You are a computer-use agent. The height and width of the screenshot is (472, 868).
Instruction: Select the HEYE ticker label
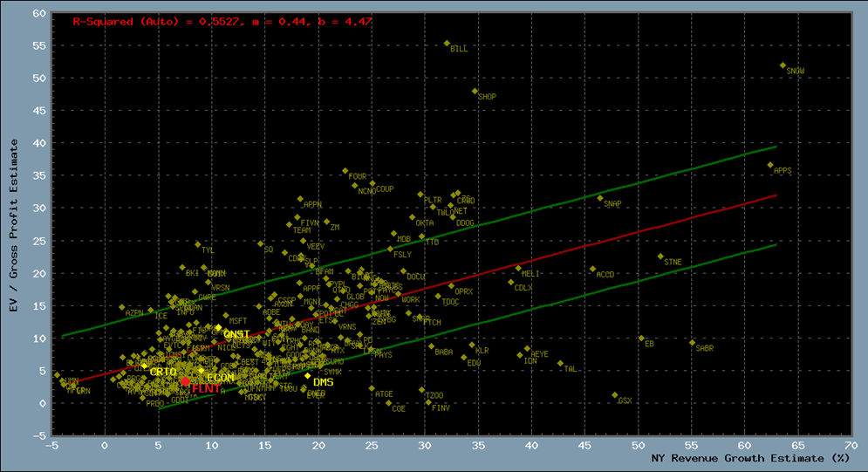coord(539,354)
